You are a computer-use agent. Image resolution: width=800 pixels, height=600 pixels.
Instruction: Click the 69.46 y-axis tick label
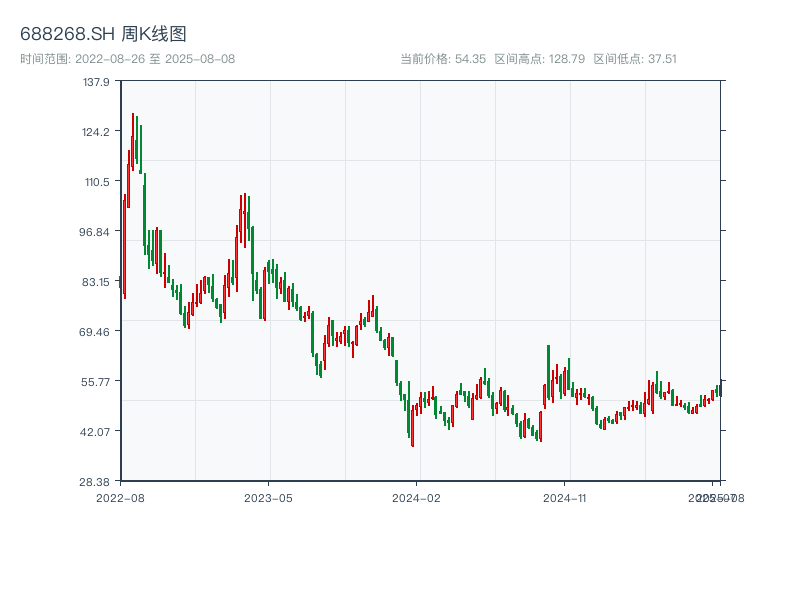96,332
